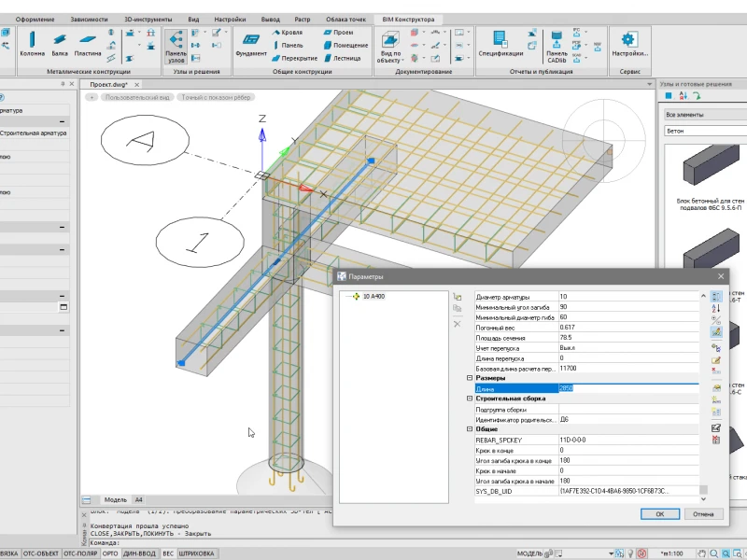The width and height of the screenshot is (747, 560).
Task: Open the 3D-инструменты ribbon tab
Action: pos(148,20)
